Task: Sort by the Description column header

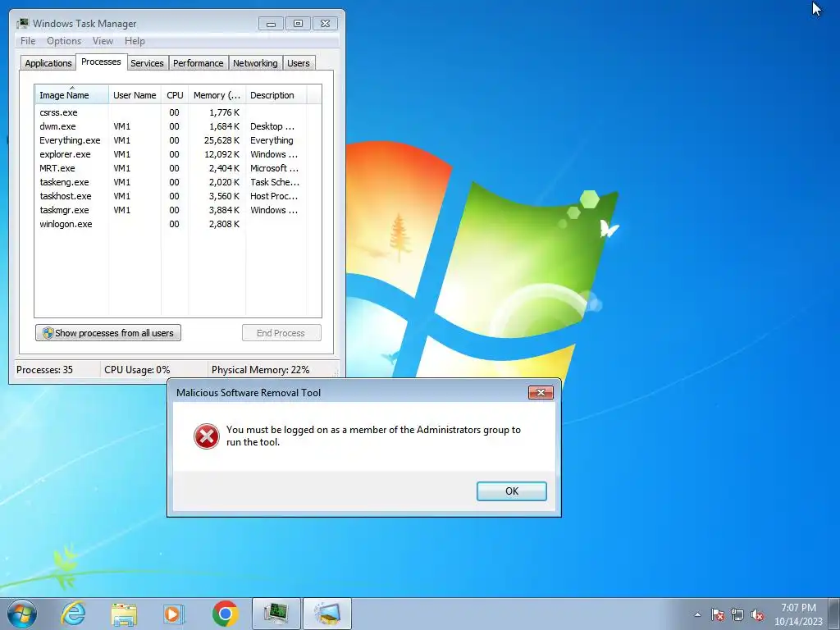Action: pyautogui.click(x=276, y=95)
